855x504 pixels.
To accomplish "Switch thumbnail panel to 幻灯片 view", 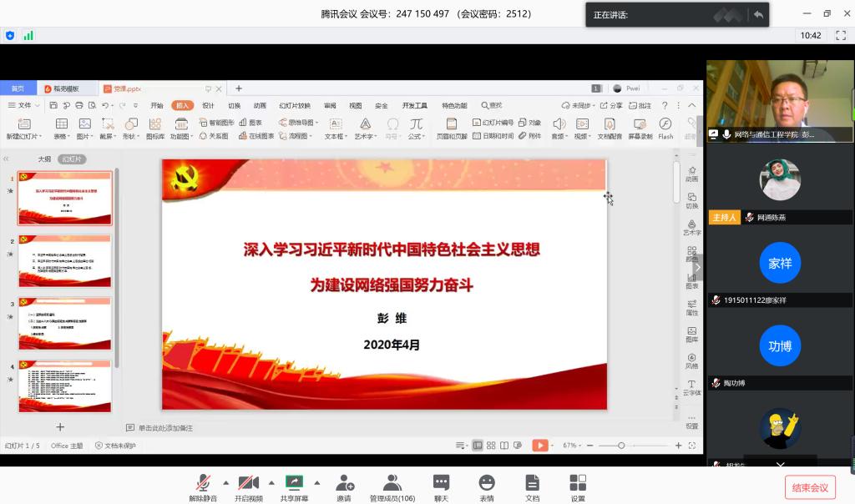I will 72,159.
